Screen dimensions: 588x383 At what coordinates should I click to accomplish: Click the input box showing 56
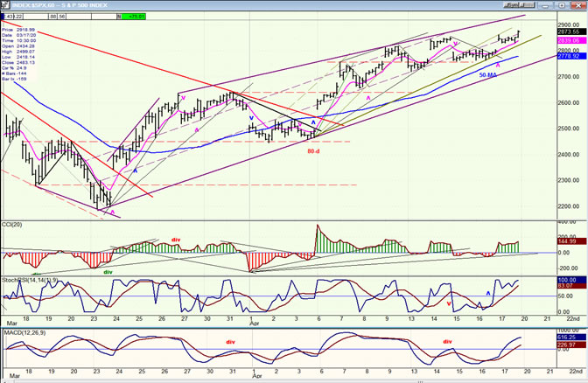coord(62,17)
